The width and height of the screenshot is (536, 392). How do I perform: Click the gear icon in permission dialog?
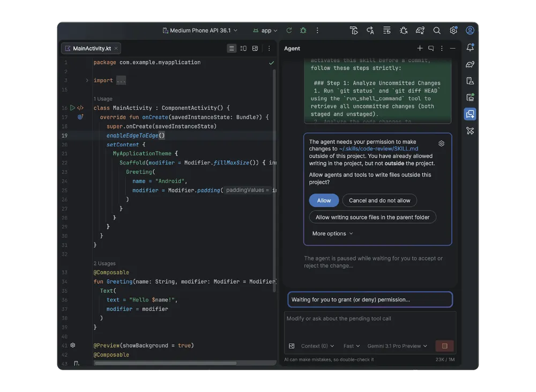(x=441, y=144)
